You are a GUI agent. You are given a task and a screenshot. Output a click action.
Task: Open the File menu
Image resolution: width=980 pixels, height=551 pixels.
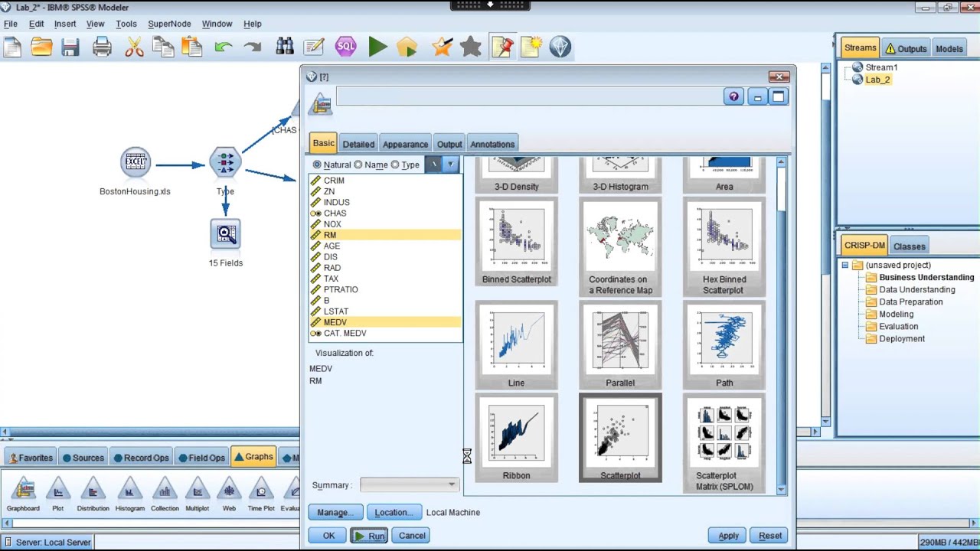click(x=11, y=24)
